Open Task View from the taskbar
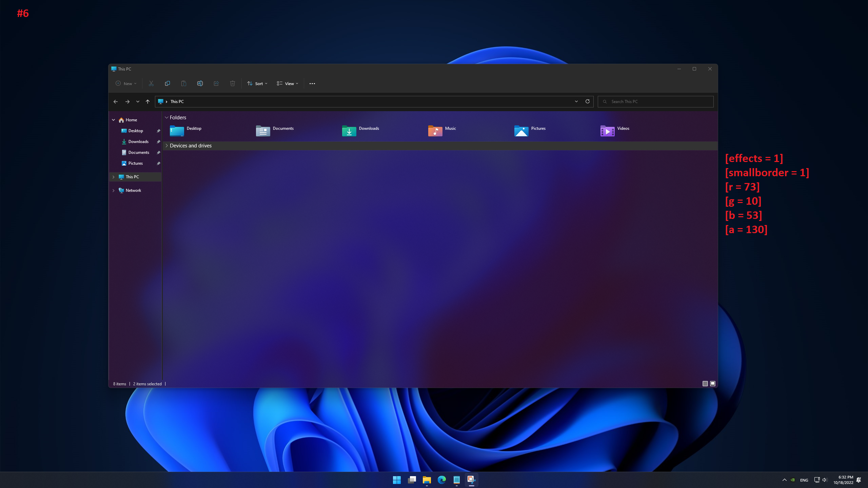868x488 pixels. point(412,480)
